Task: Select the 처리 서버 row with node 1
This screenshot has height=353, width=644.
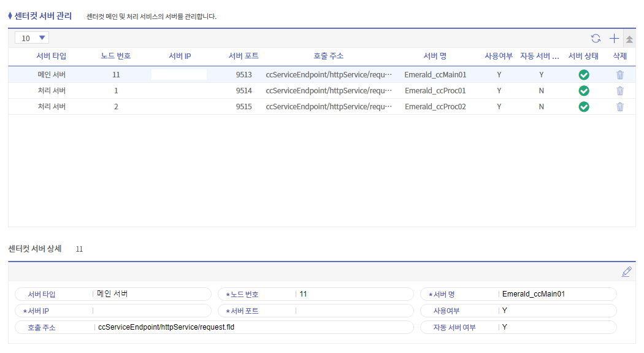Action: click(x=52, y=91)
